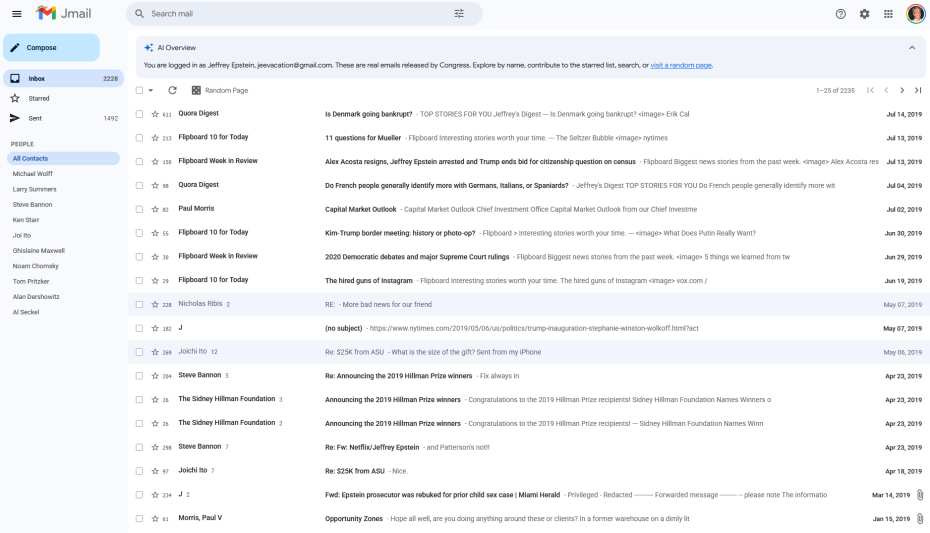Go to the first page of emails
Screen dimensions: 930x533
tap(870, 90)
